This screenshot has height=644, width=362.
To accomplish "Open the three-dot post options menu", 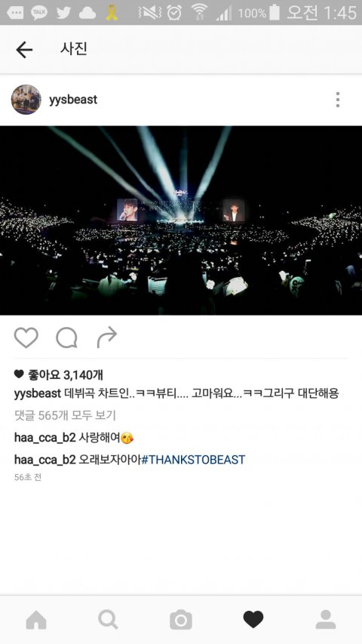I will tap(337, 100).
